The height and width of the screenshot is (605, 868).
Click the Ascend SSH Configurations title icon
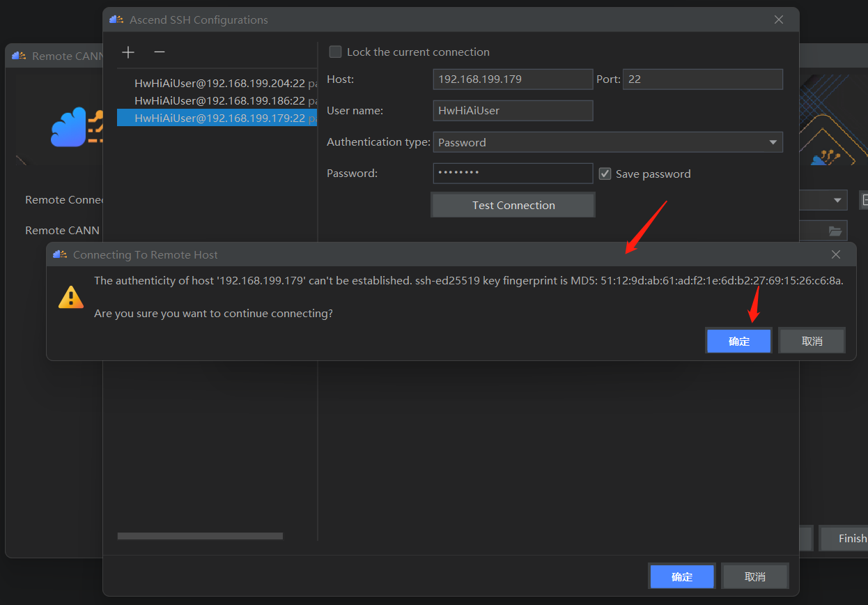pos(116,20)
